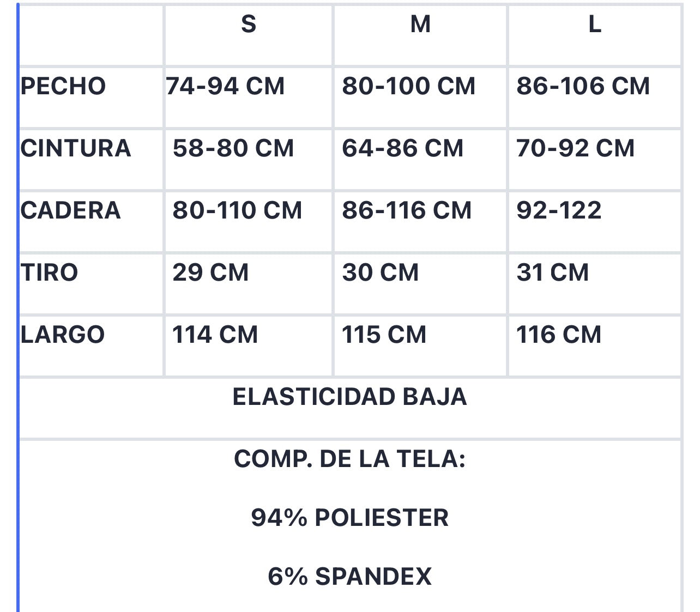Image resolution: width=700 pixels, height=612 pixels.
Task: Click the 6% SPANDEX line
Action: (x=350, y=577)
